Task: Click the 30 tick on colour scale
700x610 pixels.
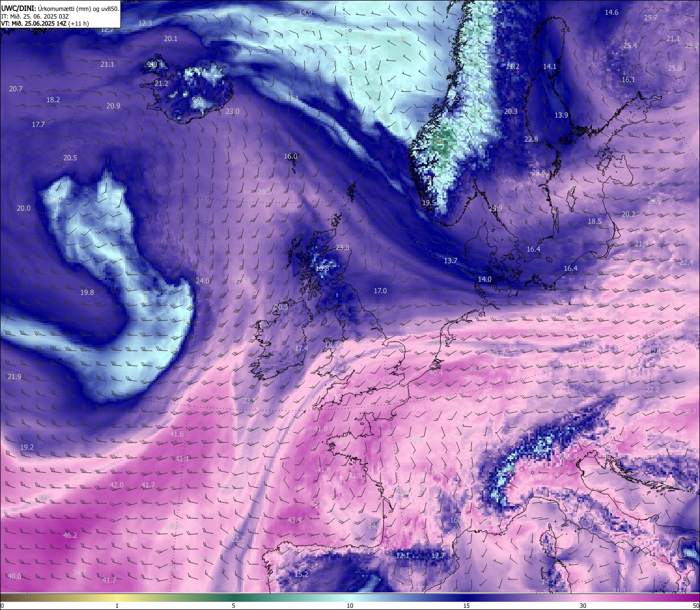Action: [x=583, y=606]
